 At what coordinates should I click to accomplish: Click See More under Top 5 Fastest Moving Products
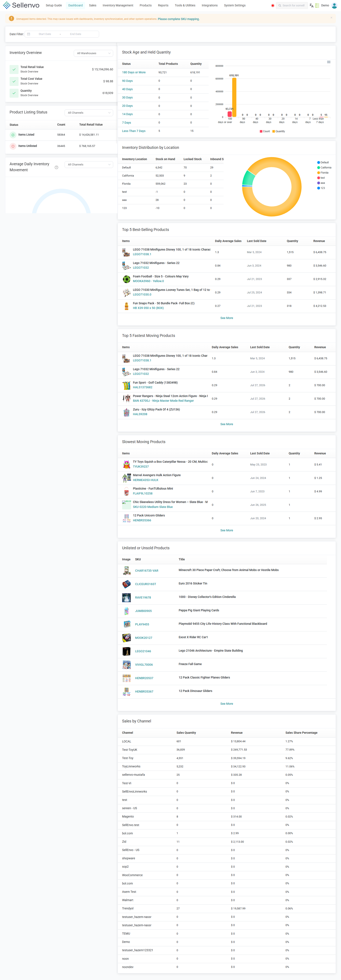click(227, 424)
